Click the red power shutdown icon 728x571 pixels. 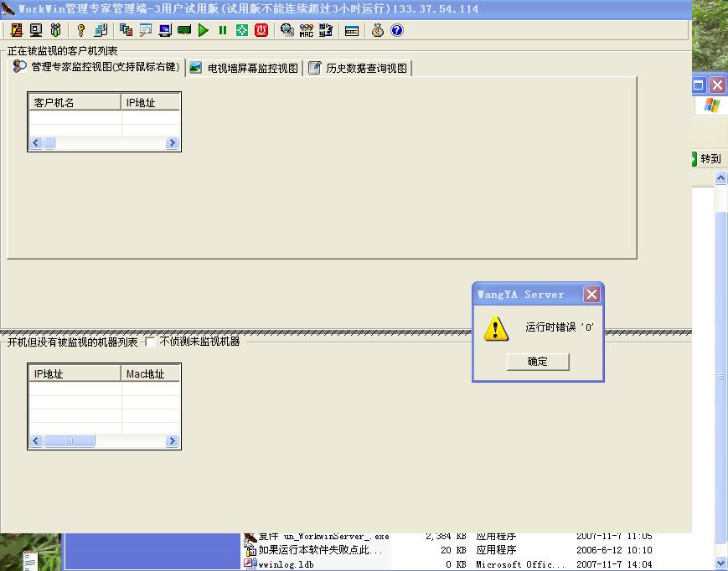(261, 31)
